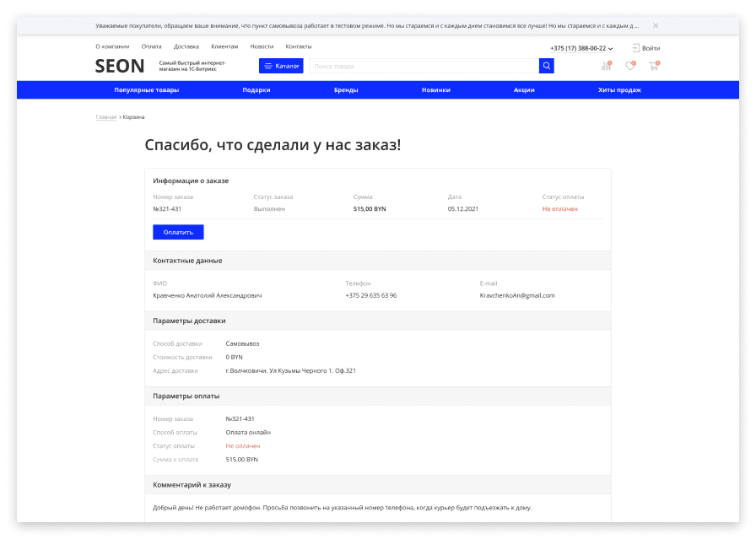Click the thank-you page heading
The height and width of the screenshot is (539, 756).
click(x=273, y=144)
